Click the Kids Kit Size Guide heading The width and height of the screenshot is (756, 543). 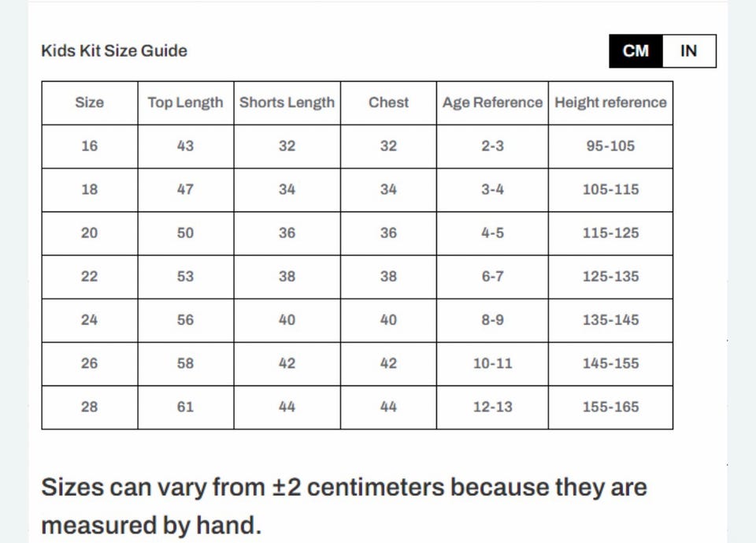[x=114, y=51]
